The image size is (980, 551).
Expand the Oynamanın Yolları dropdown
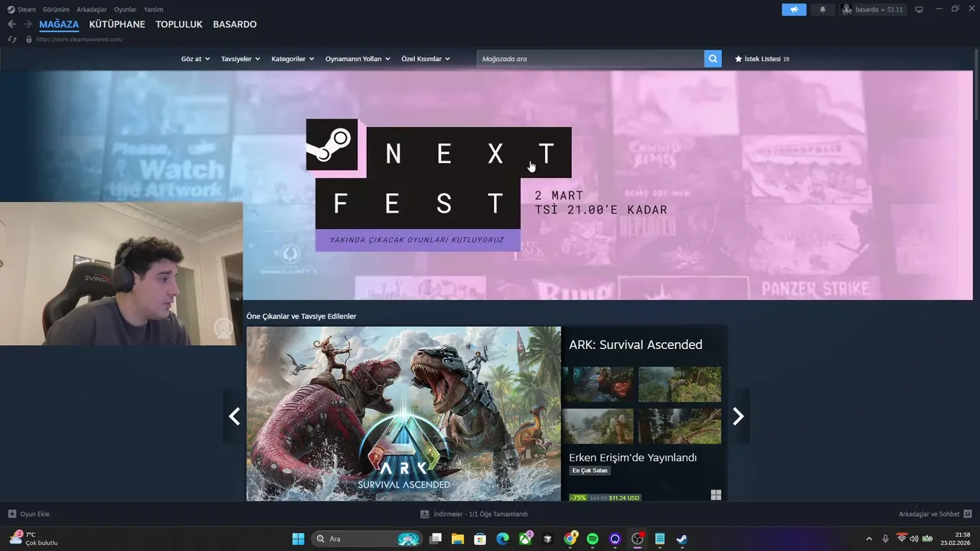point(358,59)
